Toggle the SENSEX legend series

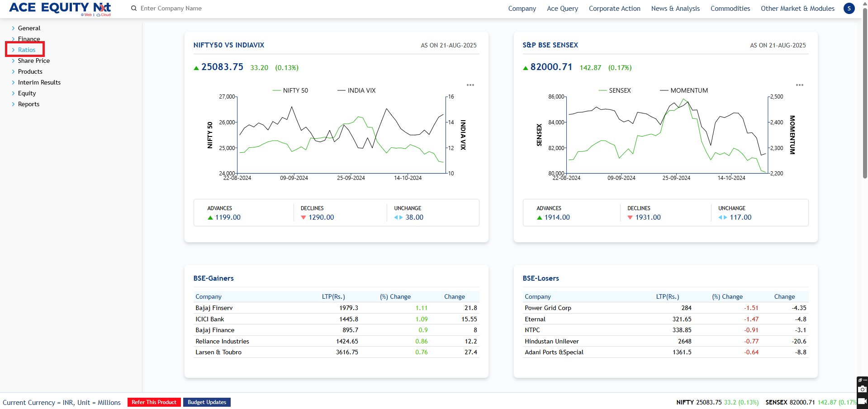(615, 90)
